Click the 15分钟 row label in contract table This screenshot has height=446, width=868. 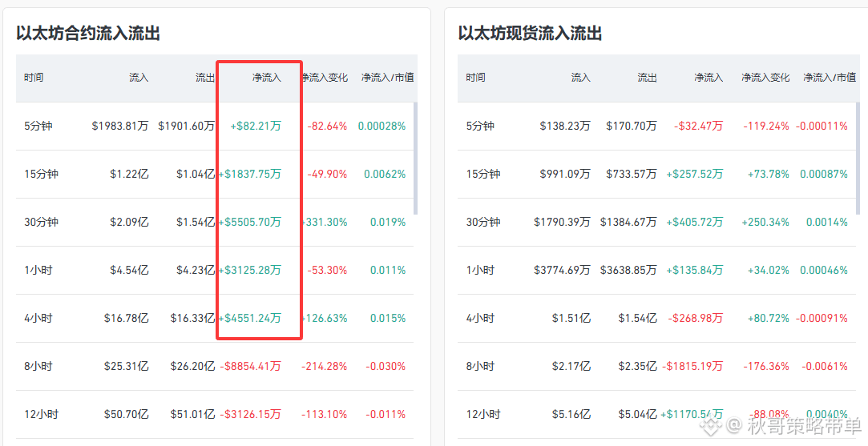tap(41, 175)
